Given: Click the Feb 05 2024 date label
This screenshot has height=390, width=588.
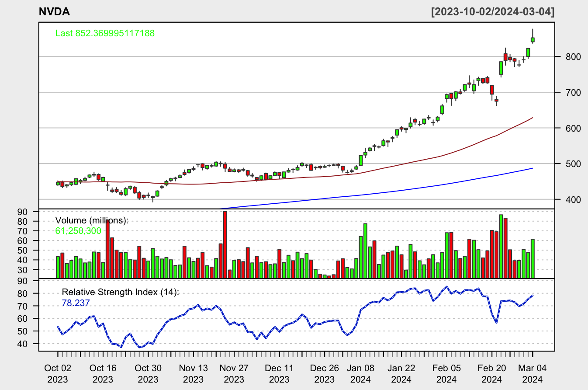Looking at the screenshot, I should [x=446, y=373].
